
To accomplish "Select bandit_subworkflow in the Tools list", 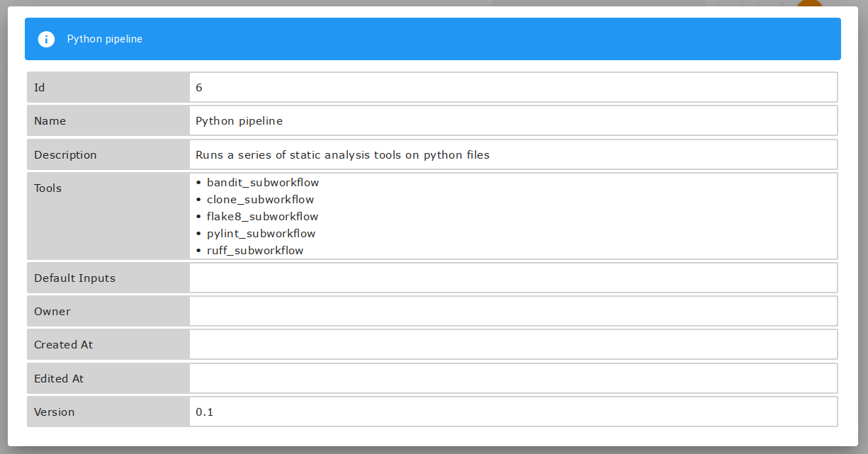I will pos(263,183).
